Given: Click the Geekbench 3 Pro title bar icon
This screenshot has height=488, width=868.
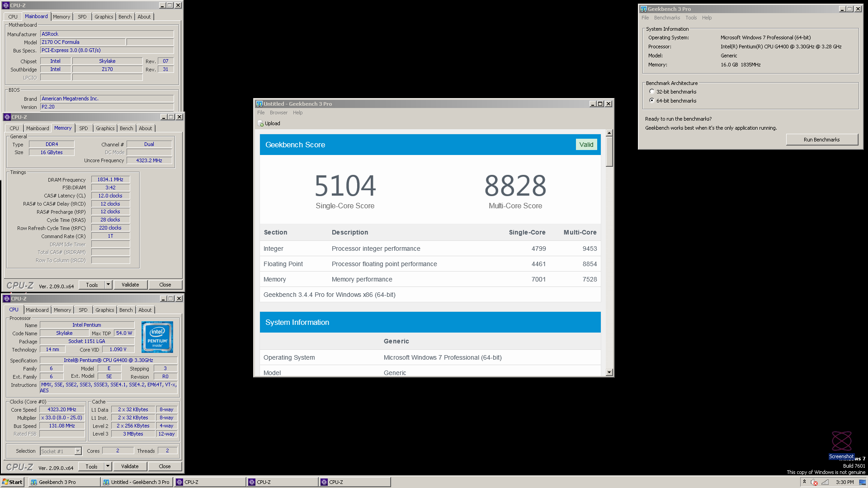Looking at the screenshot, I should (x=643, y=9).
